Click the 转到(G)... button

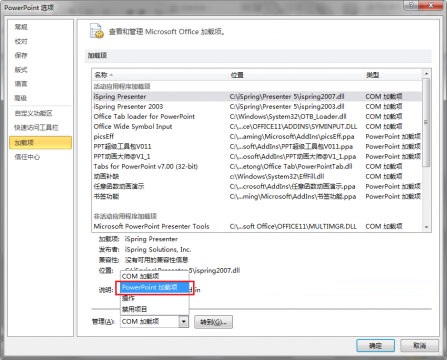(x=214, y=322)
